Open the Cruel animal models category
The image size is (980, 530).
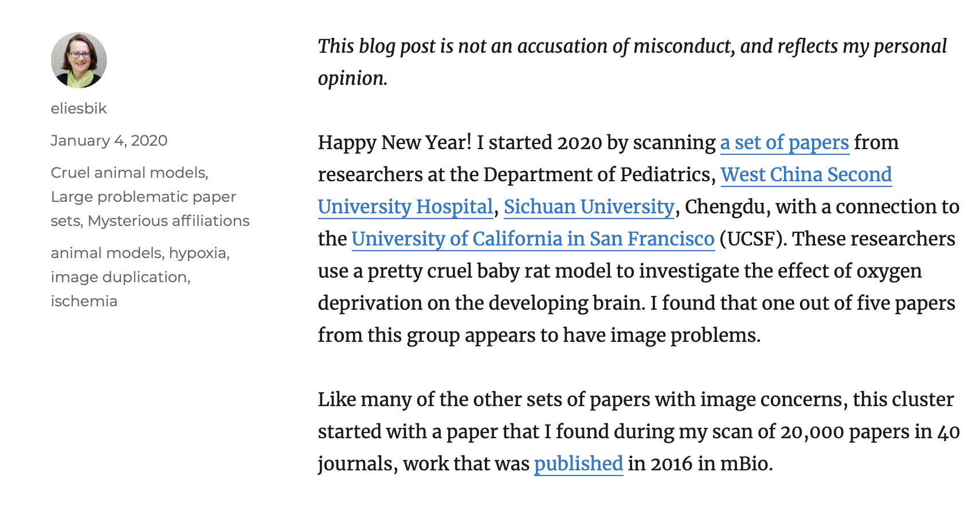(x=128, y=173)
